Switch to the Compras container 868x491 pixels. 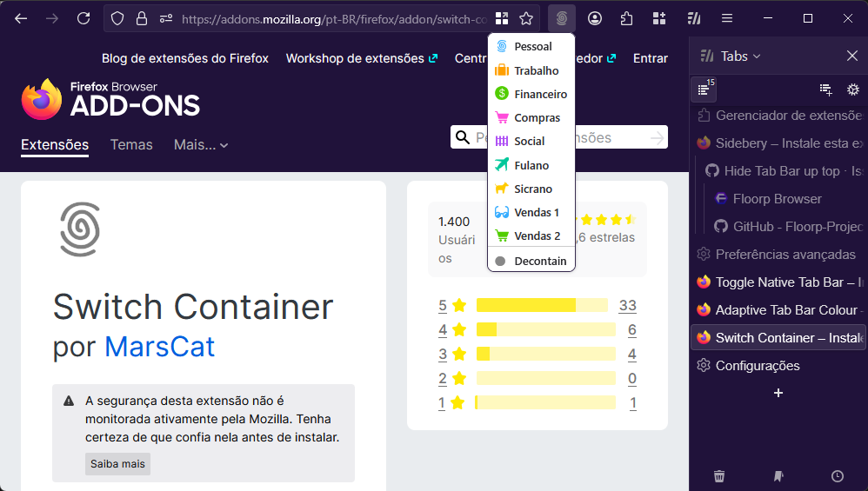pyautogui.click(x=531, y=118)
